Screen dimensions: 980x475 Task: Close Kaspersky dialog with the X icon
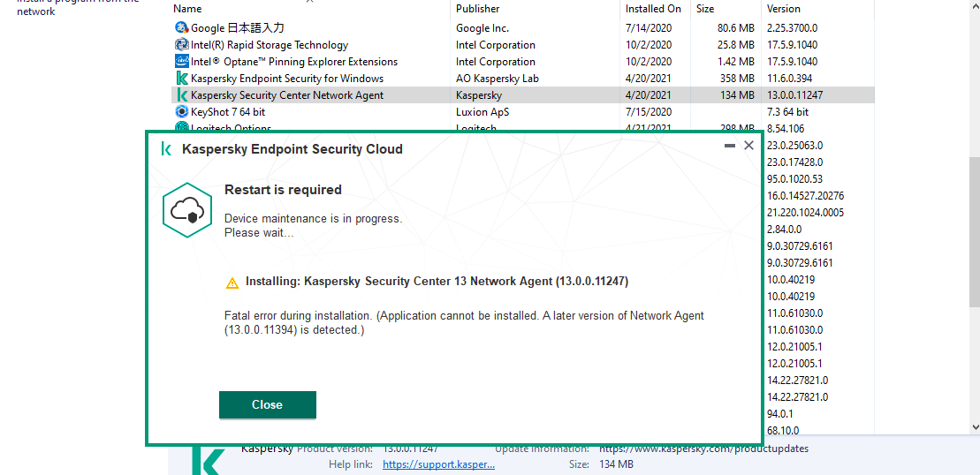[748, 146]
